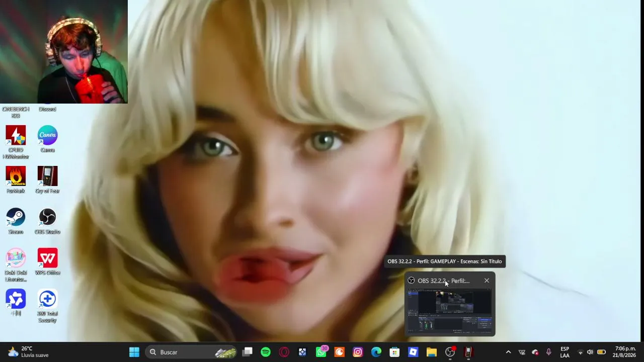Open the Cry of Fear taskbar icon
Screen dimensions: 644x362
click(468, 352)
